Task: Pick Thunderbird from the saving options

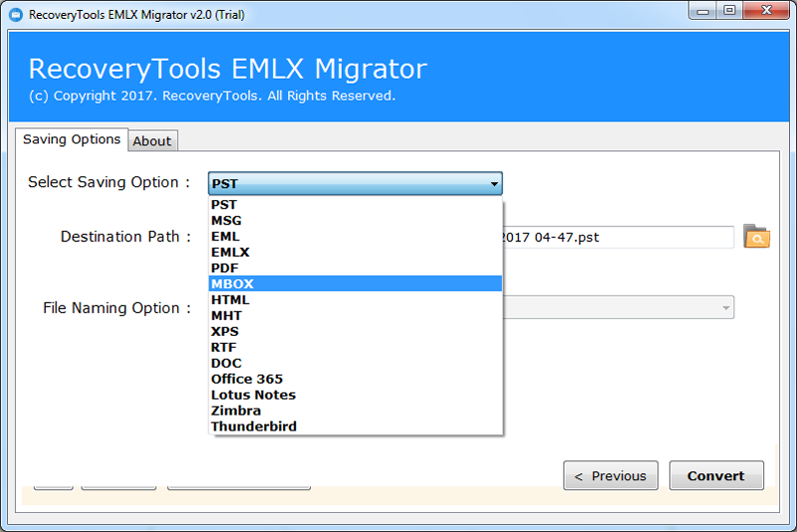Action: coord(356,426)
